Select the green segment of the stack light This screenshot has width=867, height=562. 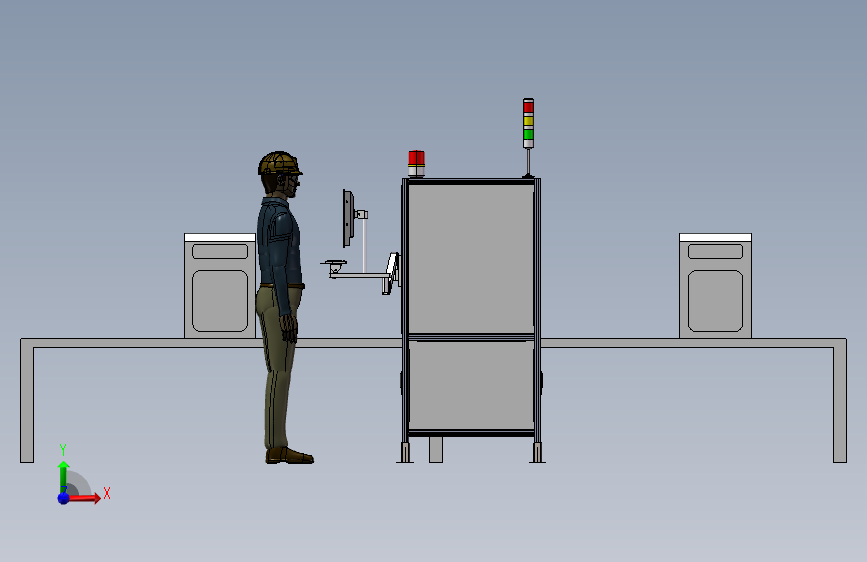[x=528, y=134]
